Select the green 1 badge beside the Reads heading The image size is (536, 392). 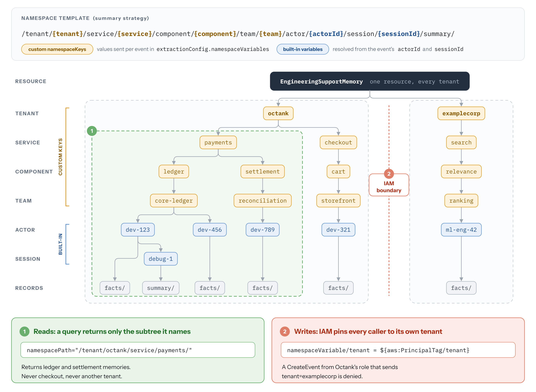click(x=25, y=331)
